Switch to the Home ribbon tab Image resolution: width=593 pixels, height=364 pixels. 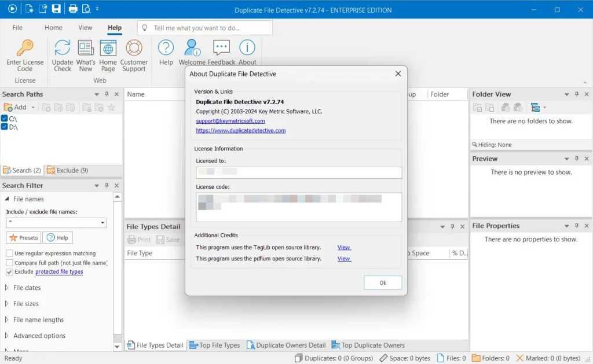coord(53,27)
